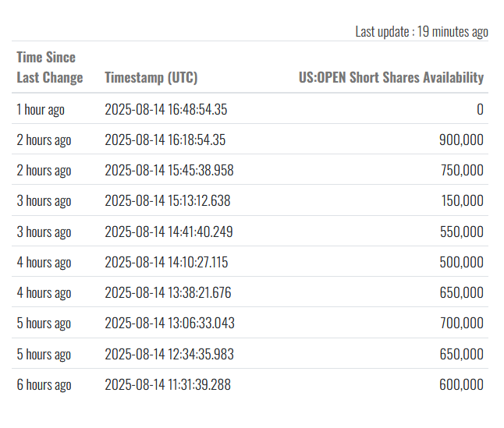The image size is (504, 428).
Task: Click the 700,000 availability value
Action: point(462,323)
